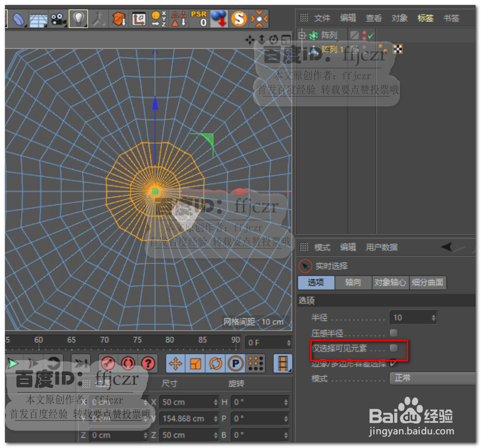Click the orange cube drop-to-floor icon
Viewport: 481px width, 448px height.
pos(119,19)
